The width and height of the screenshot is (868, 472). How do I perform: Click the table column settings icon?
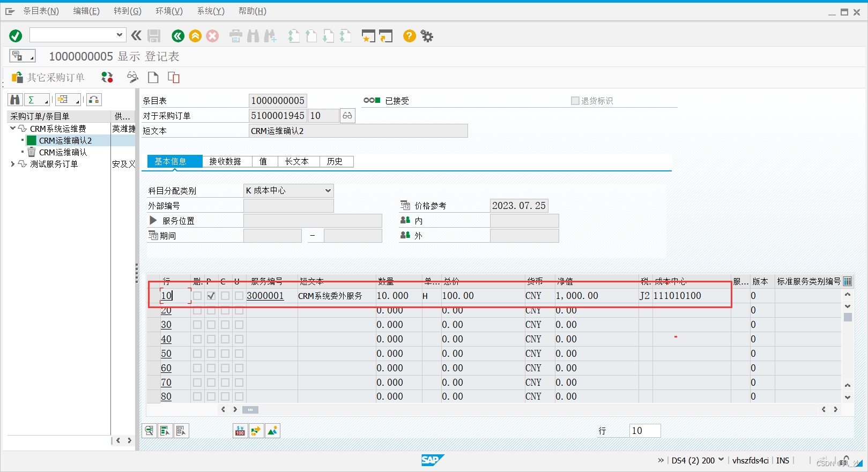[848, 281]
